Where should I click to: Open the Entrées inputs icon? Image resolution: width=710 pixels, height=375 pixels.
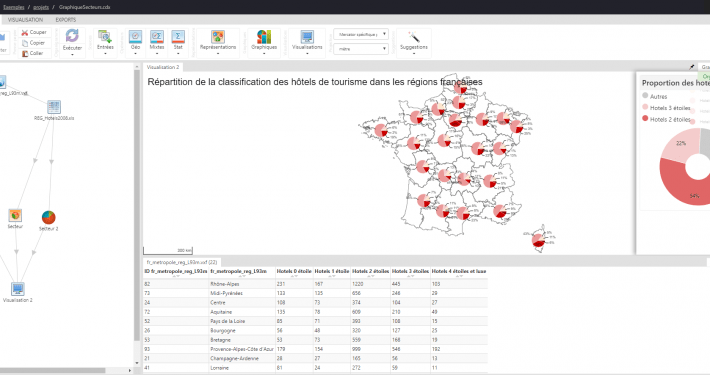tap(105, 36)
